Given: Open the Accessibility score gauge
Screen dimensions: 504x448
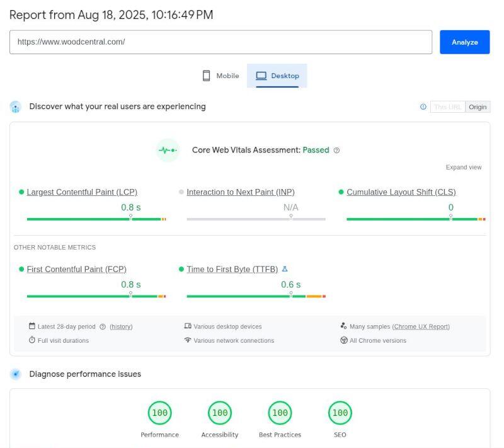Looking at the screenshot, I should click(220, 413).
